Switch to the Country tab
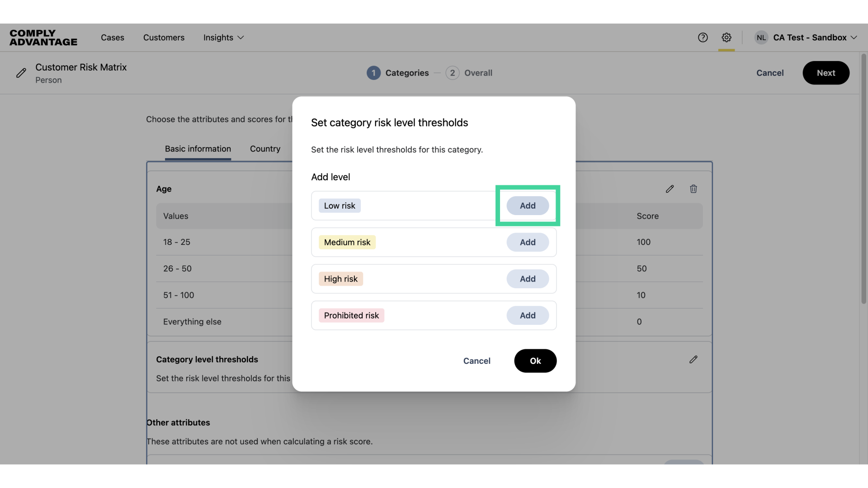Screen dimensions: 868x488 (x=265, y=149)
